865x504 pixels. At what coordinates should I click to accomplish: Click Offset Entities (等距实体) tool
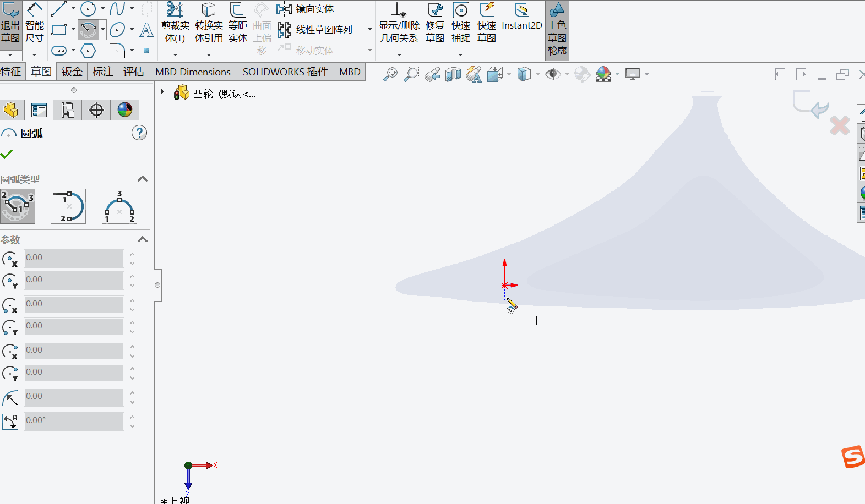click(238, 23)
